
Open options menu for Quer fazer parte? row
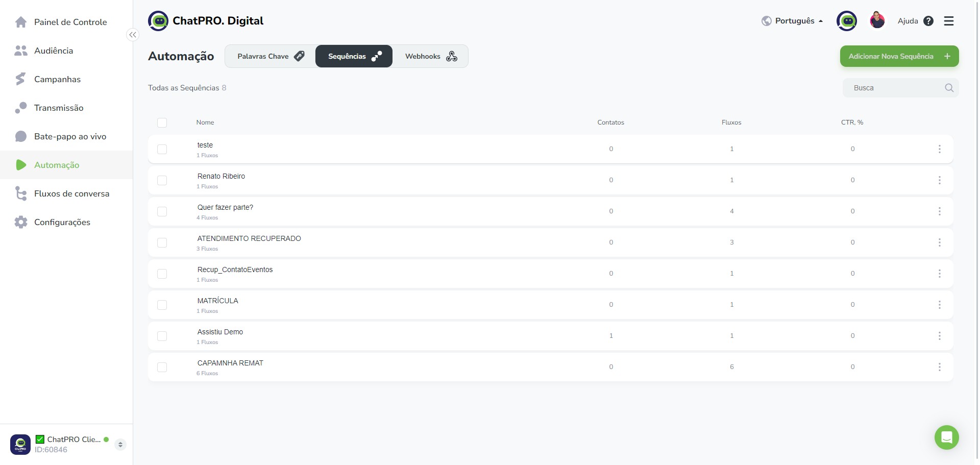[939, 211]
